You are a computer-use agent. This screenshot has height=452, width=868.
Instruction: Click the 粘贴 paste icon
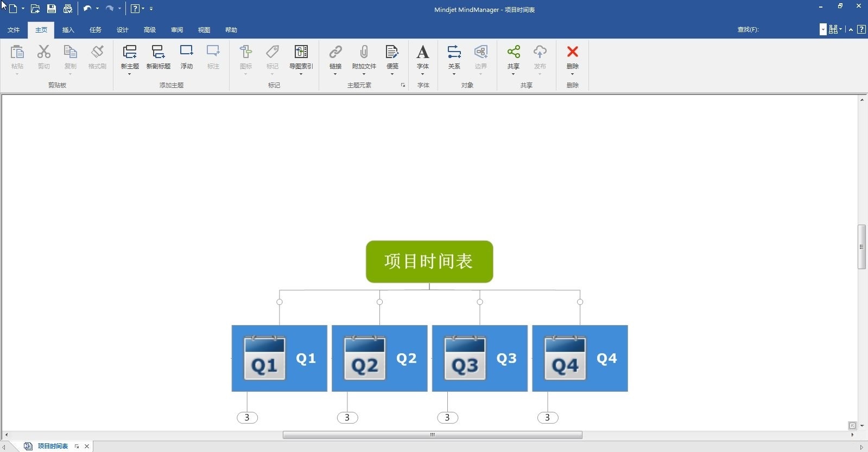pos(17,52)
